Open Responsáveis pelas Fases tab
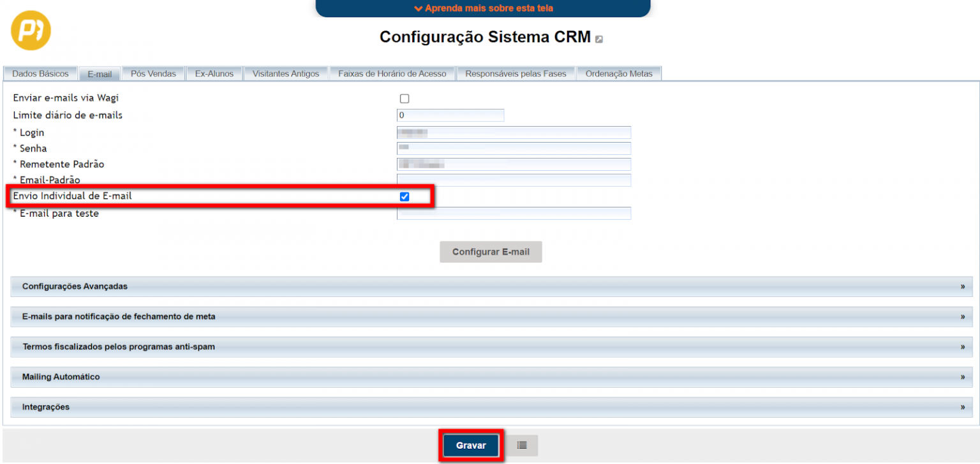 [x=516, y=74]
